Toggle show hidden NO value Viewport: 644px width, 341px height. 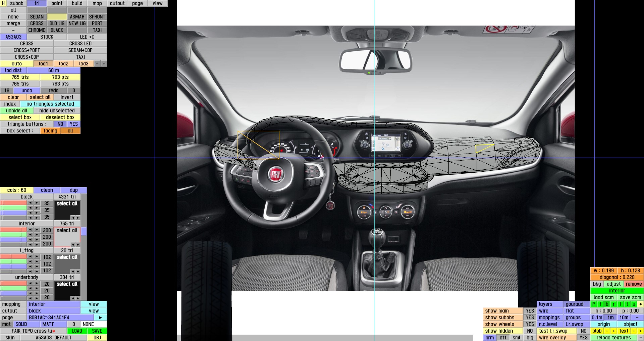pyautogui.click(x=530, y=331)
